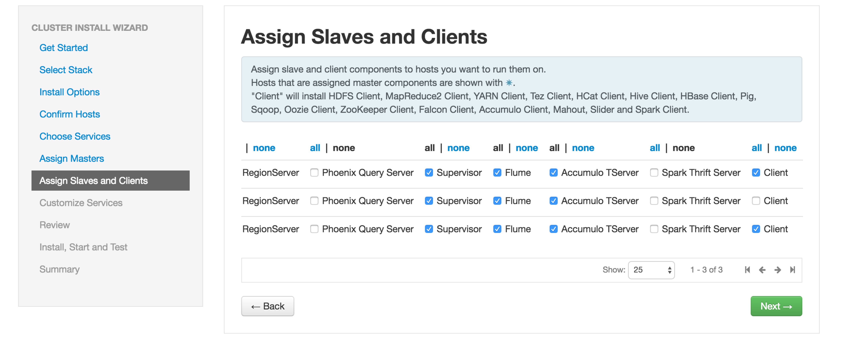Open the Show rows-per-page dropdown

coord(651,270)
